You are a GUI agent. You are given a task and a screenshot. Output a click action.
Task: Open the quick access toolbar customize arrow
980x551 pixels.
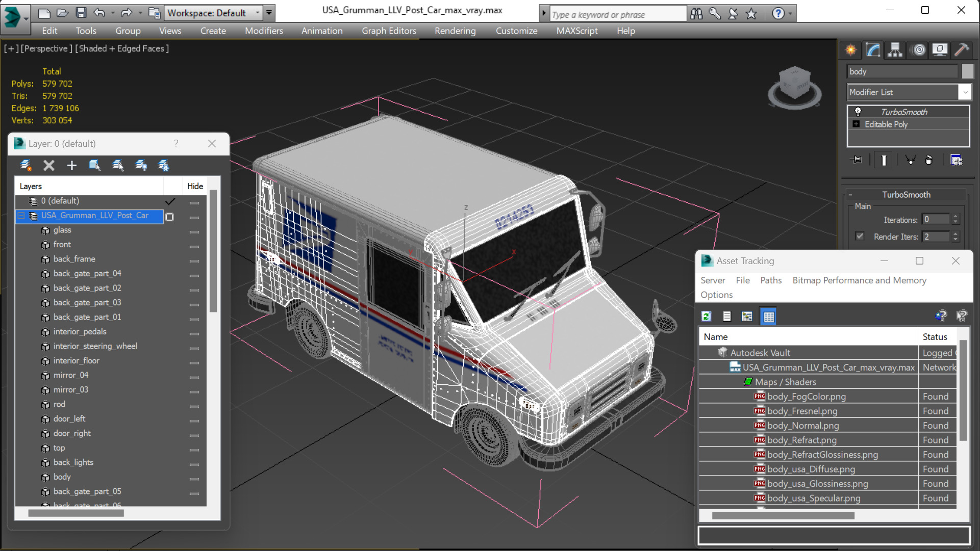point(269,13)
